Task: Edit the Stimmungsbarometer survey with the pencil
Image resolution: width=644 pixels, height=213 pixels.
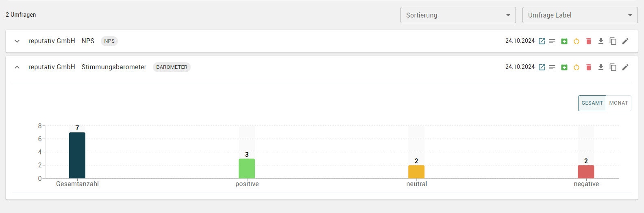Action: pos(625,67)
